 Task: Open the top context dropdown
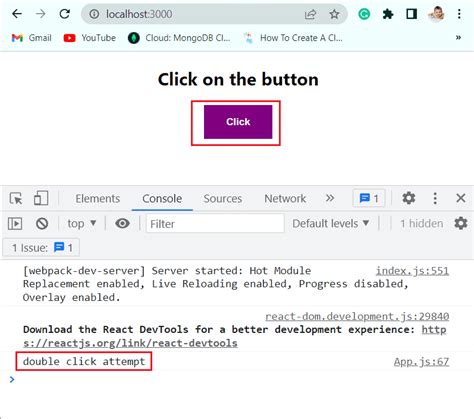[82, 223]
